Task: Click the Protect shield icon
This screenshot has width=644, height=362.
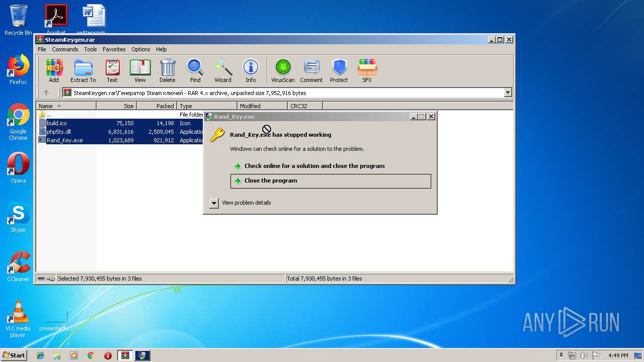Action: pos(339,71)
